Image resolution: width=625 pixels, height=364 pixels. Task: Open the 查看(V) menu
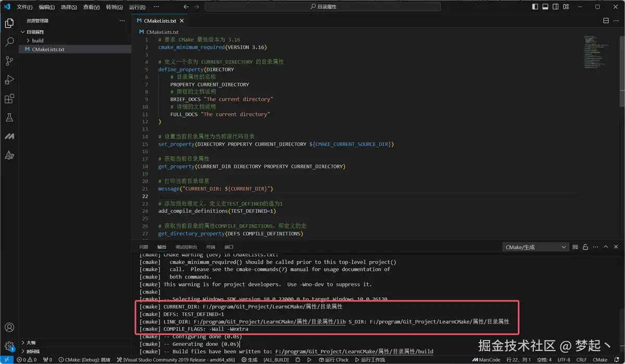[x=92, y=7]
